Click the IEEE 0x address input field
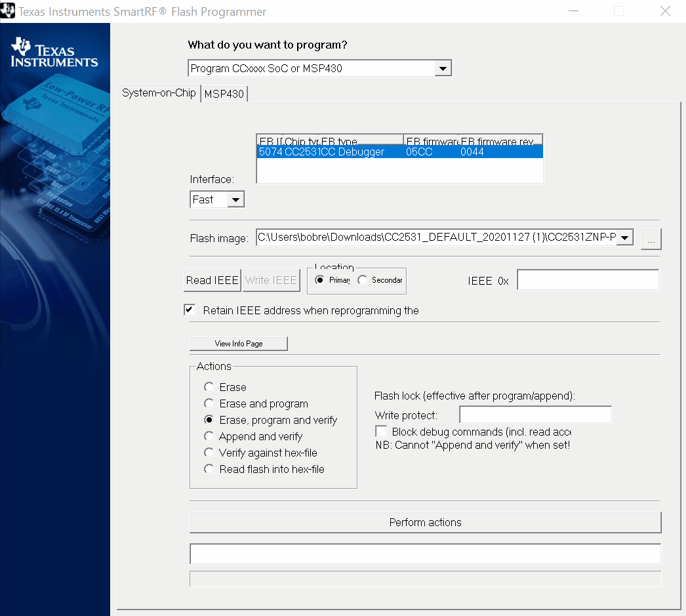This screenshot has width=686, height=616. 588,280
